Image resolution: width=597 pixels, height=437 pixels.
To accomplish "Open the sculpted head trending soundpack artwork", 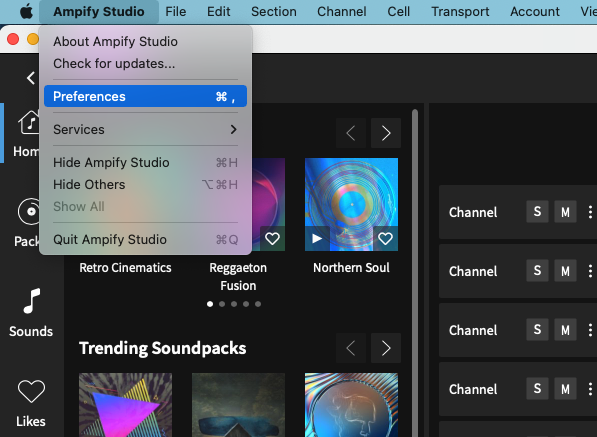I will click(x=351, y=405).
